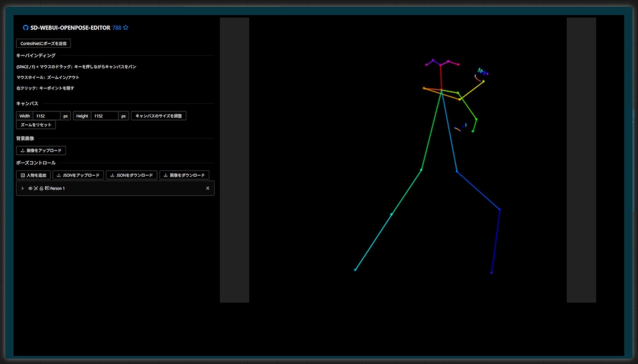Select the purple ankle keypoint of front leg

pyautogui.click(x=492, y=273)
